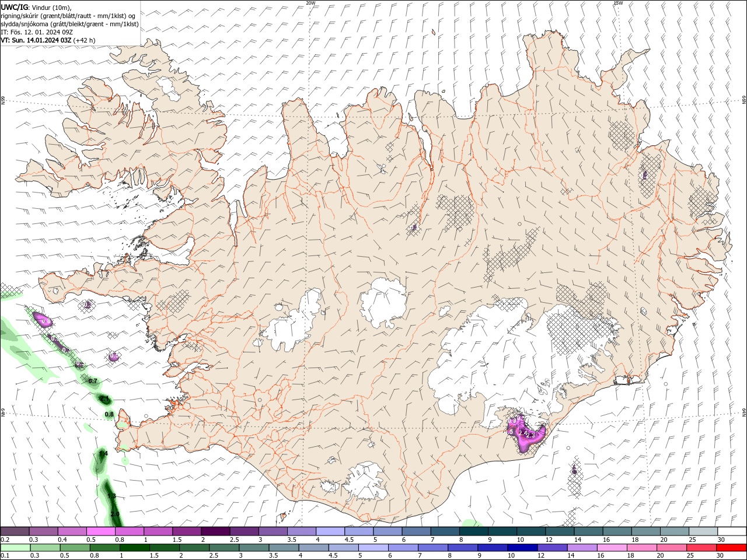Select the initialization time IT: Fös. 12. 01. 2024 09Z
The width and height of the screenshot is (747, 560).
pyautogui.click(x=36, y=32)
